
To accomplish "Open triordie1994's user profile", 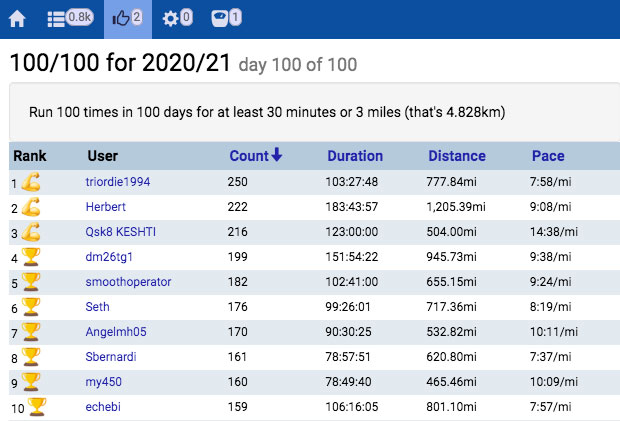I will point(124,182).
